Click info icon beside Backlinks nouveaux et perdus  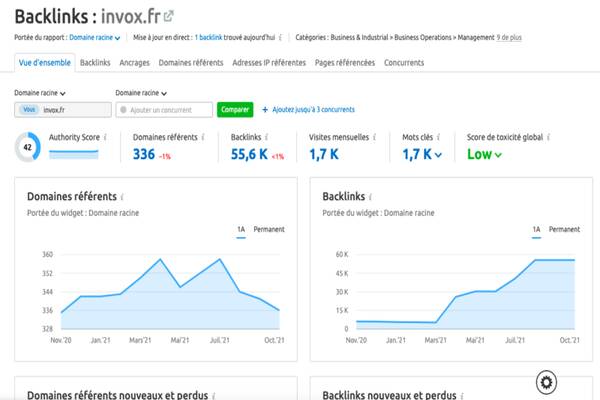click(462, 395)
